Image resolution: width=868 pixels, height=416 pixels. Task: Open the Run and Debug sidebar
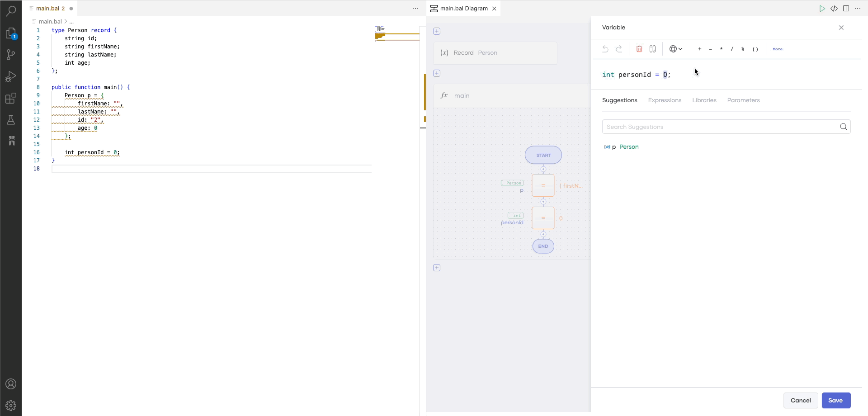(x=11, y=76)
